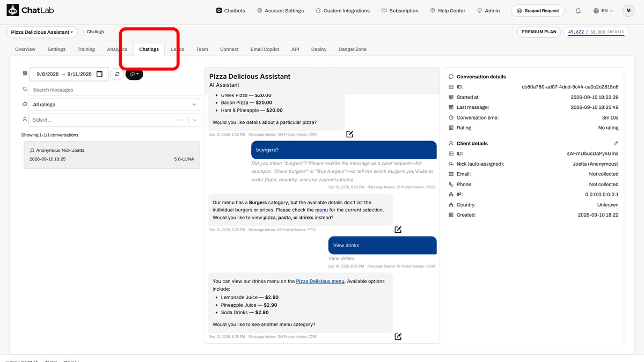Viewport: 644px width, 362px height.
Task: Switch to the Email Copilot tab
Action: pyautogui.click(x=265, y=49)
